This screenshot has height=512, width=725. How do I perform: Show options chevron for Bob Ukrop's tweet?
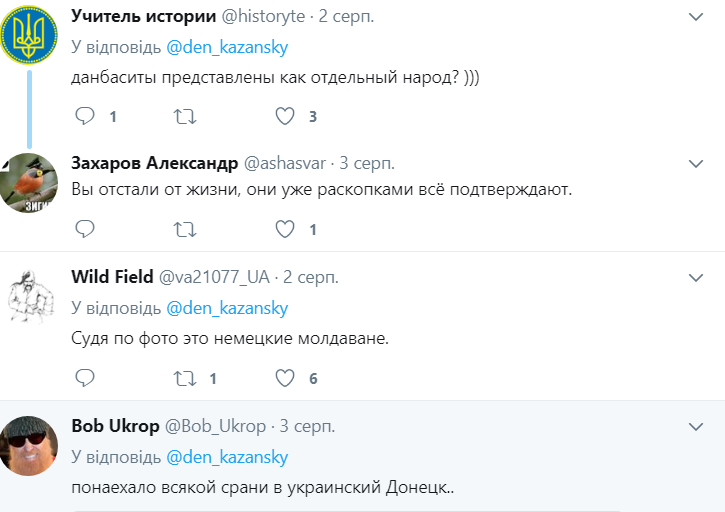coord(697,426)
